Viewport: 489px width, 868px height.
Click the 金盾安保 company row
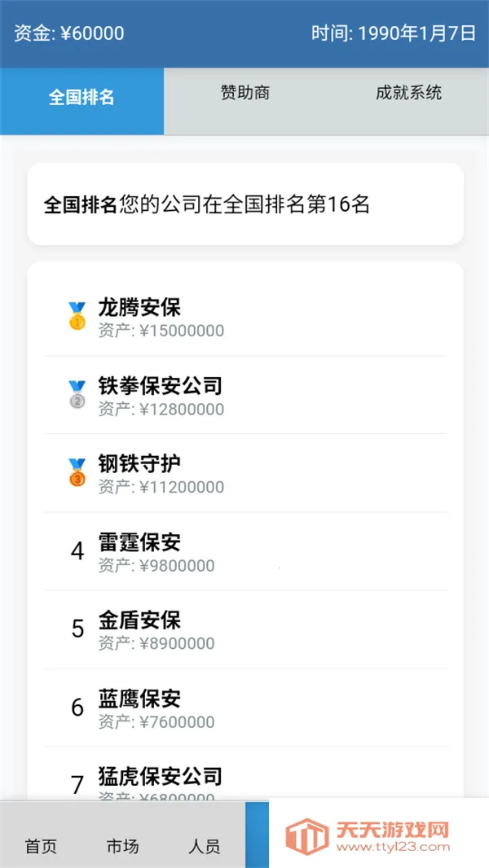[x=244, y=629]
